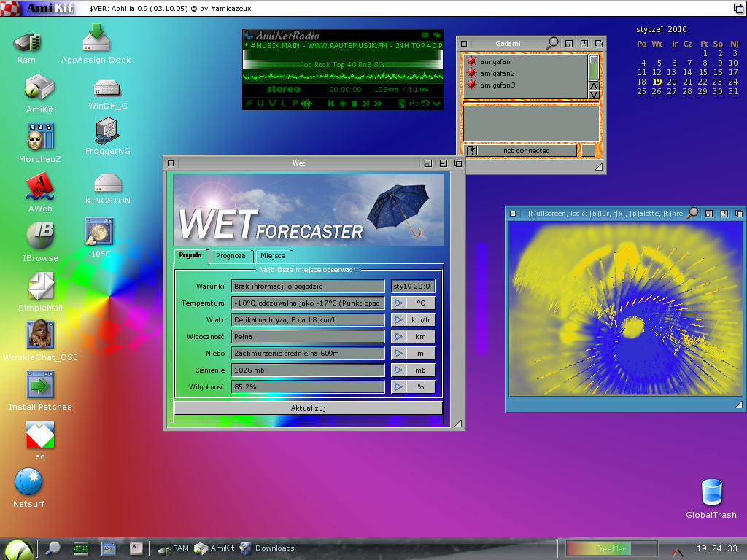Screen dimensions: 747x560
Task: Select contact amigafan2 in Gadami
Action: pyautogui.click(x=526, y=74)
